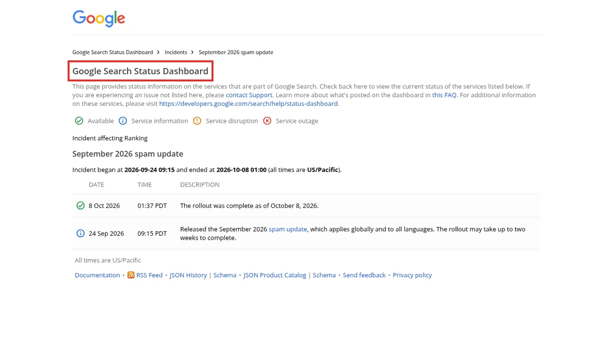Click the 'Google Search Status Dashboard' page heading
This screenshot has width=614, height=364.
(140, 71)
